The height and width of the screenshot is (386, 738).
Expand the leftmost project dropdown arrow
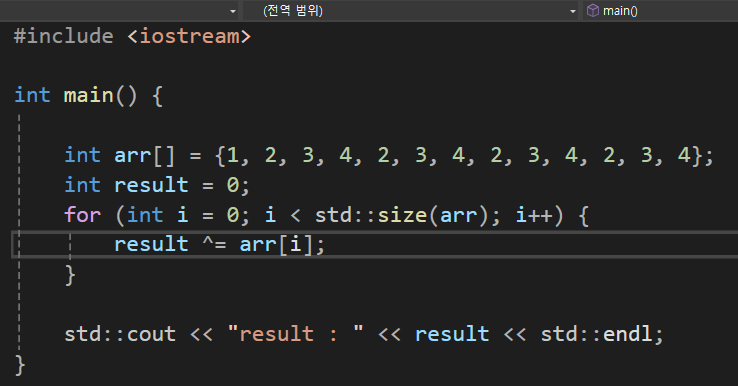tap(233, 11)
